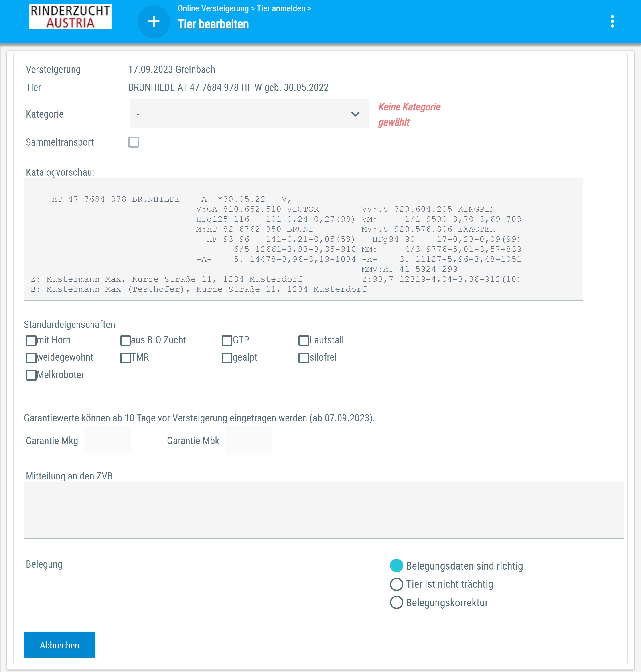641x672 pixels.
Task: Select Belegungsdaten sind richtig radio
Action: [x=396, y=566]
